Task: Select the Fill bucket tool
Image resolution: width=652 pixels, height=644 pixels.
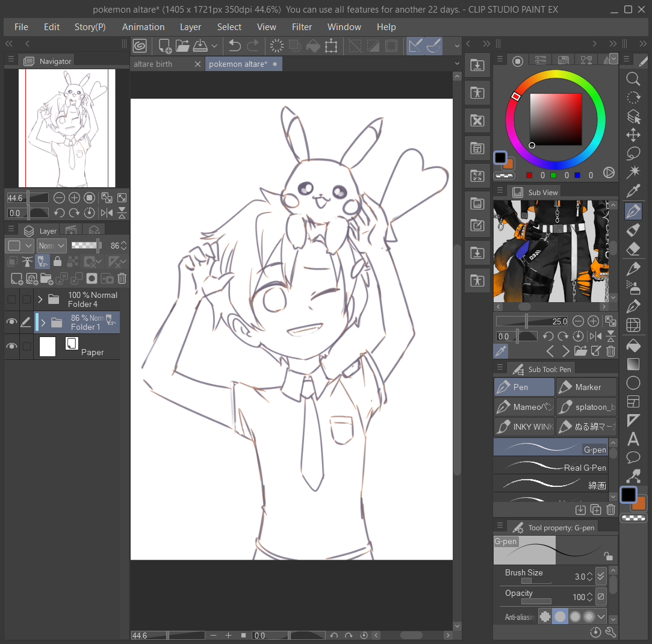Action: [x=633, y=346]
